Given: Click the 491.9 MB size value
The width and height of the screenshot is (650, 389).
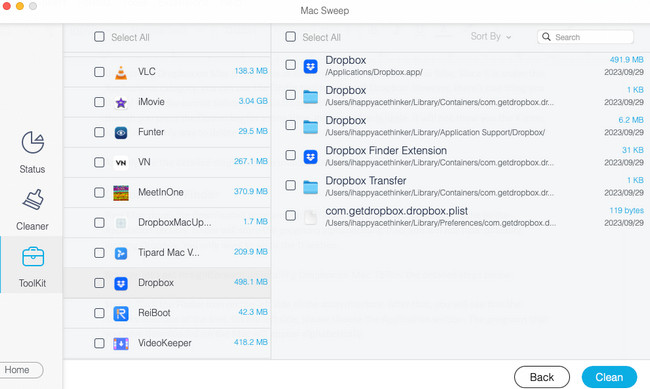Looking at the screenshot, I should (x=626, y=60).
